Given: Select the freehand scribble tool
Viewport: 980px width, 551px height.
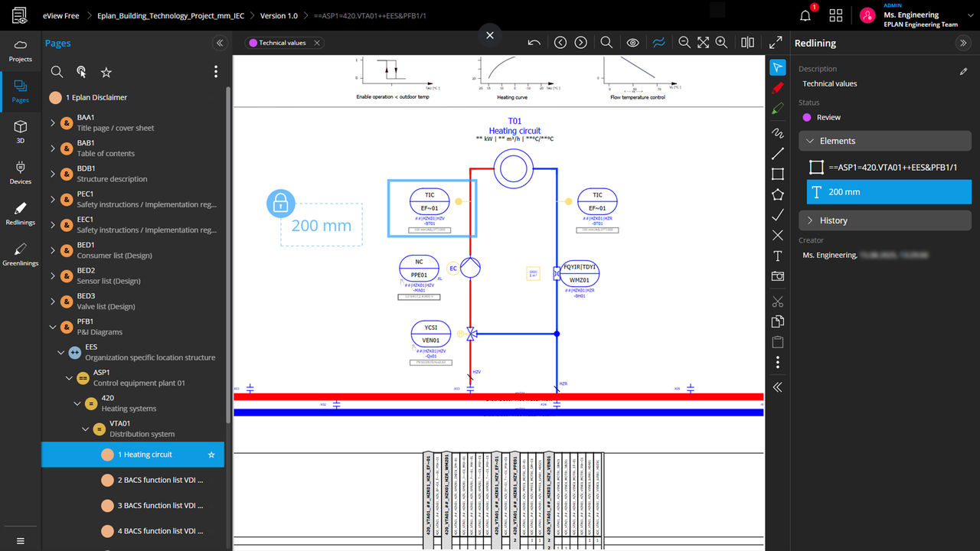Looking at the screenshot, I should pyautogui.click(x=778, y=133).
